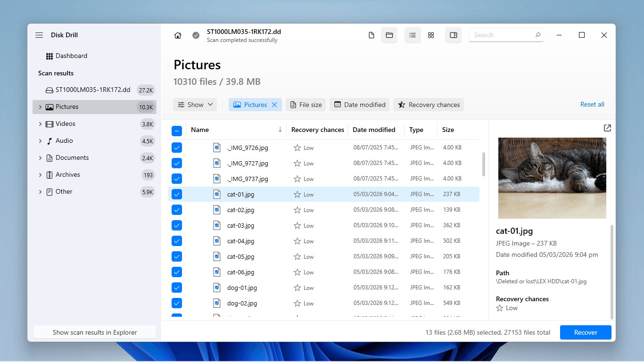Click the recovery chances star in preview panel

[500, 308]
